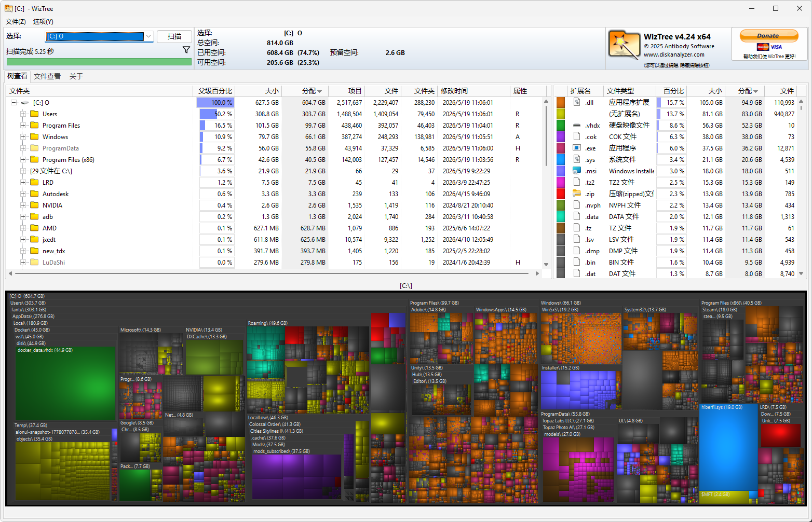This screenshot has width=812, height=522.
Task: Click the red .zip color swatch
Action: click(x=560, y=194)
